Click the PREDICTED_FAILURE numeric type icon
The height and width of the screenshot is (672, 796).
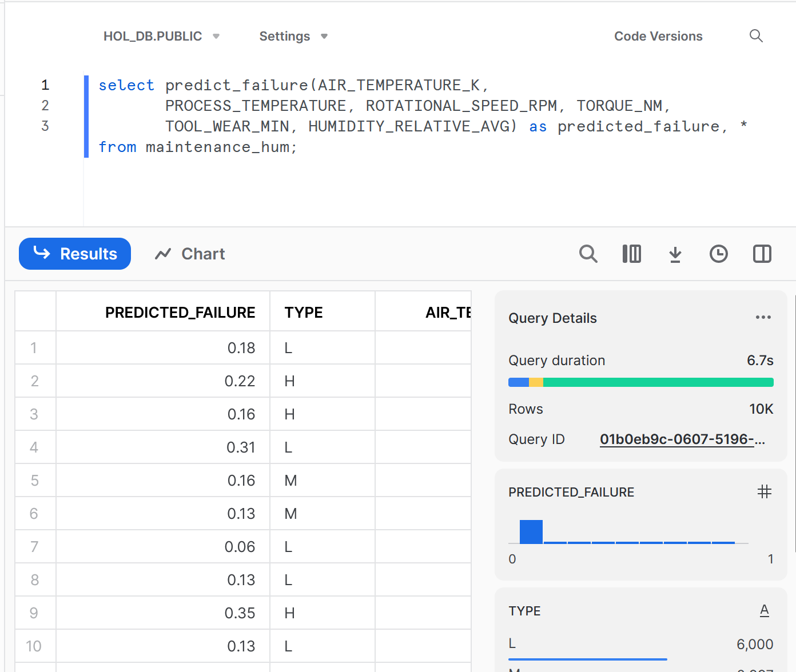click(x=764, y=491)
